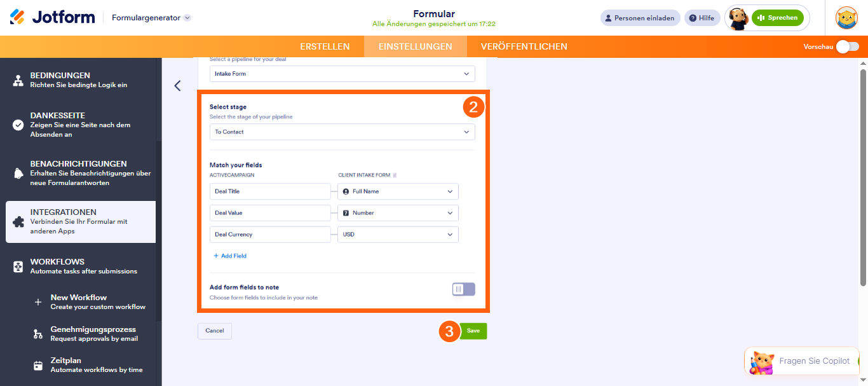Click the Deal Value field
Screen dimensions: 868x386
coord(270,213)
